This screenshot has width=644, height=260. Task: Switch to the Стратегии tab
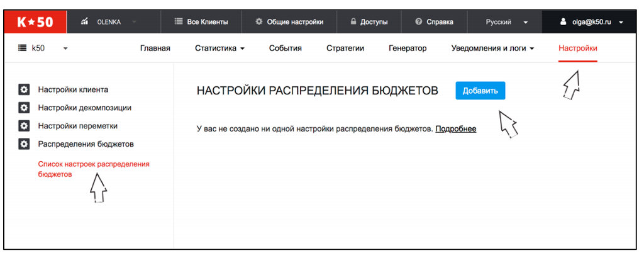(345, 48)
